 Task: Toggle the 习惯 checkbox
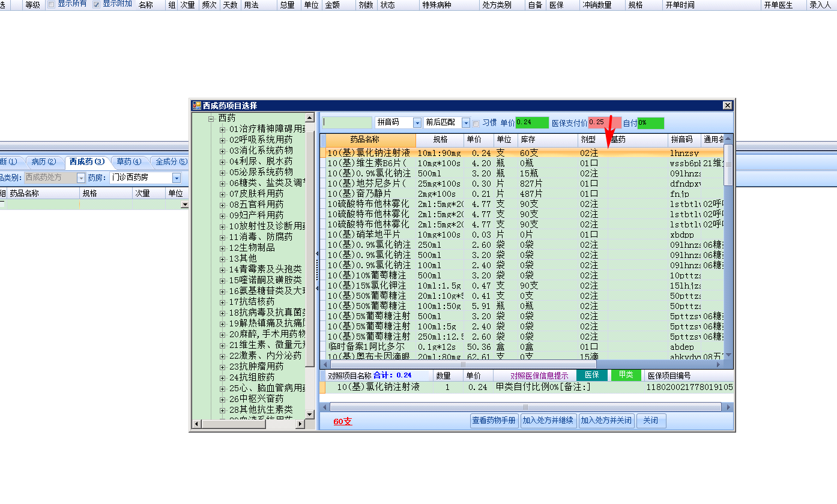[x=476, y=123]
